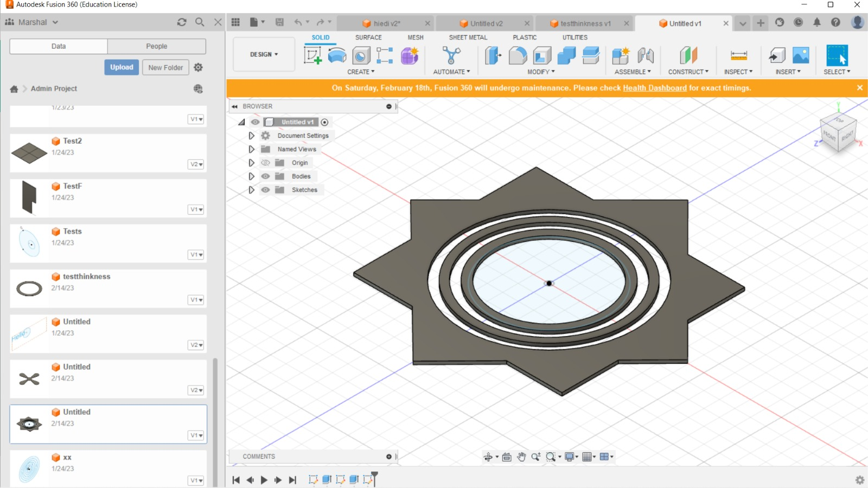868x488 pixels.
Task: Expand the Document Settings node
Action: tap(251, 136)
